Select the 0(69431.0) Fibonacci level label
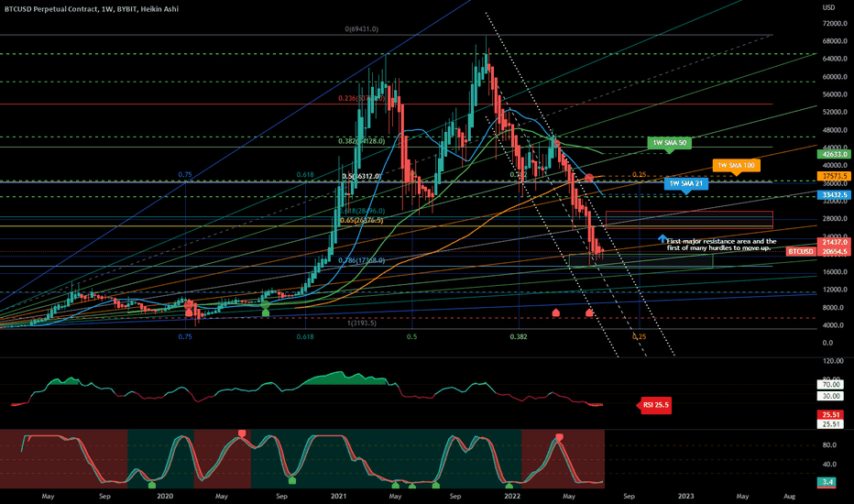The height and width of the screenshot is (504, 854). tap(361, 29)
